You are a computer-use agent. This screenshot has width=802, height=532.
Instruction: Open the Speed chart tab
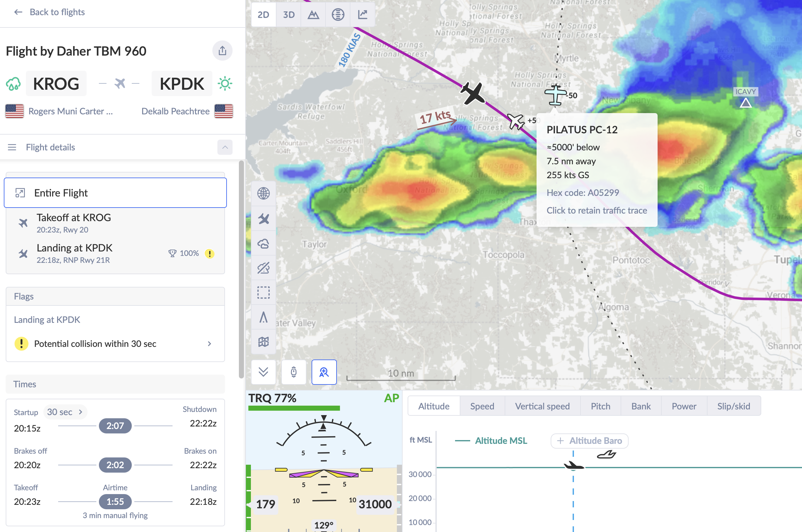pos(482,406)
